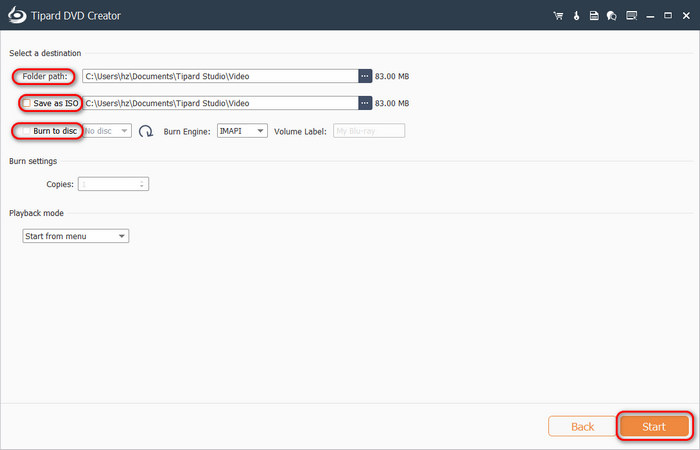The width and height of the screenshot is (700, 450).
Task: Click the Copies label
Action: coord(60,184)
